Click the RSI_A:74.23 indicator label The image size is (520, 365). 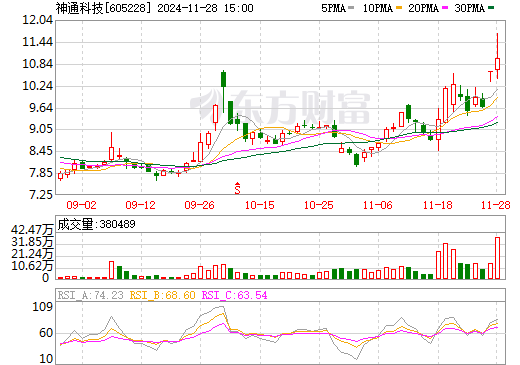click(x=91, y=295)
